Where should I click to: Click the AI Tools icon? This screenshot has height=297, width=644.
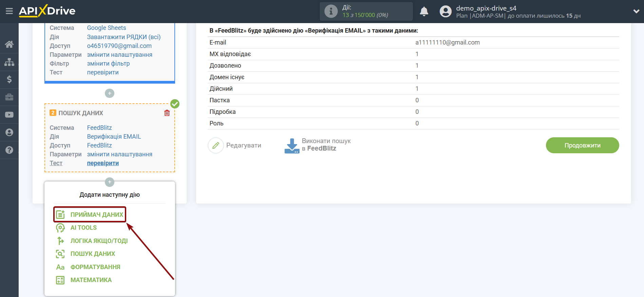(60, 228)
